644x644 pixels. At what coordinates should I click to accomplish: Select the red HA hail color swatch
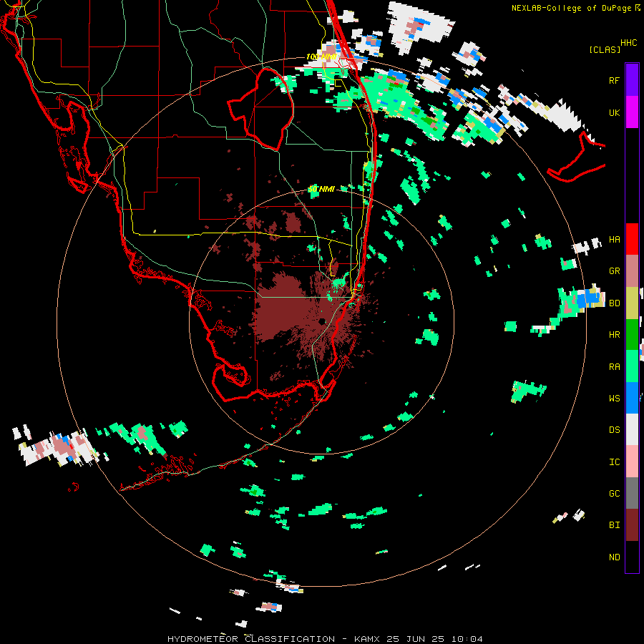(632, 239)
